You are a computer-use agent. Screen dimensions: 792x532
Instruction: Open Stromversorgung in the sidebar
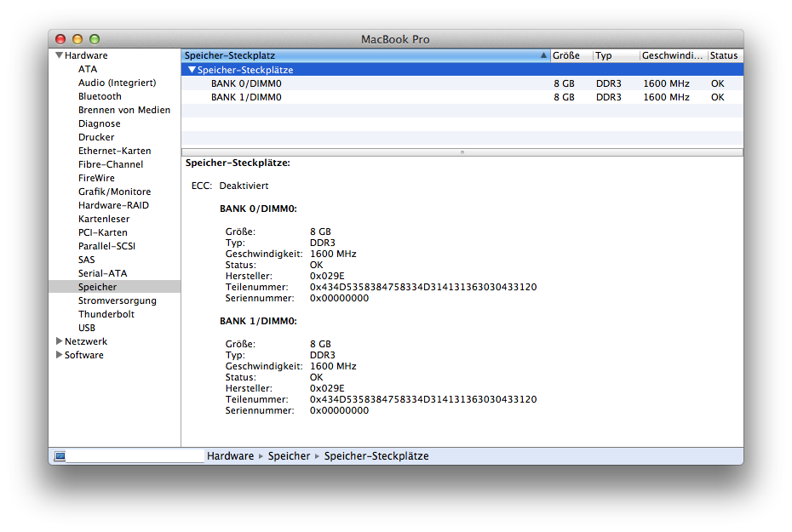(118, 300)
